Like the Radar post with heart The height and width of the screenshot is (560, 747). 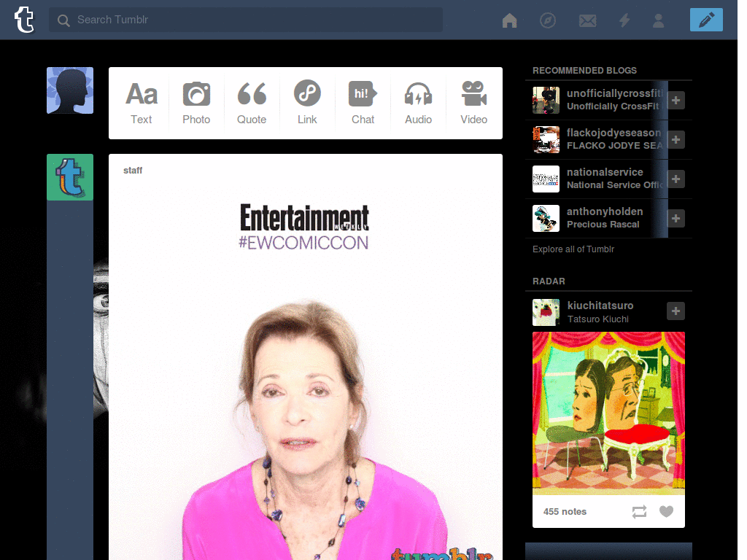pyautogui.click(x=666, y=511)
